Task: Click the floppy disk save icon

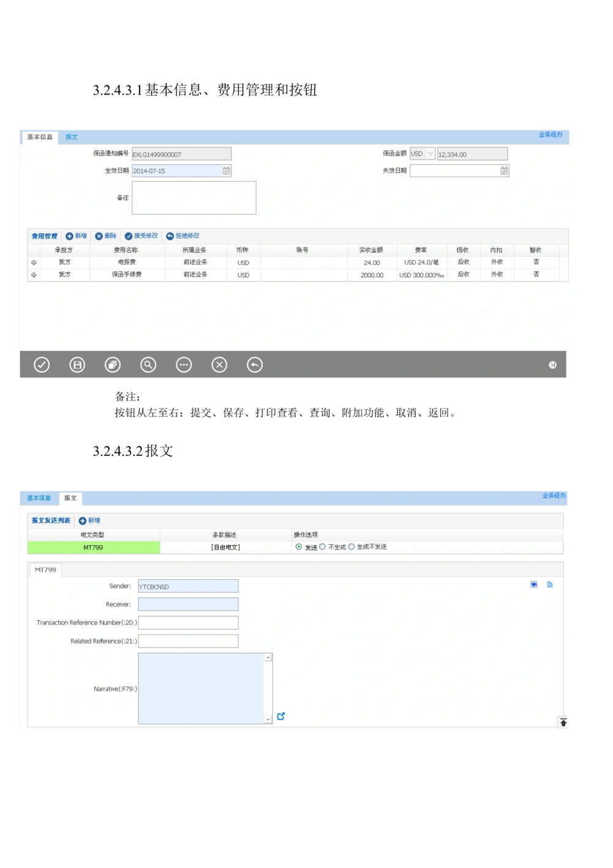Action: (77, 365)
